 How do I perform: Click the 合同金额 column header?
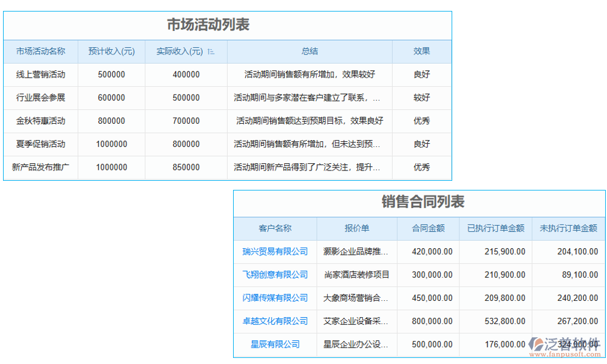pos(428,229)
